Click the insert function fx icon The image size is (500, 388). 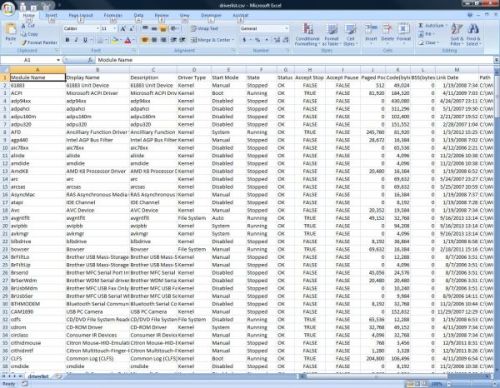coord(90,60)
